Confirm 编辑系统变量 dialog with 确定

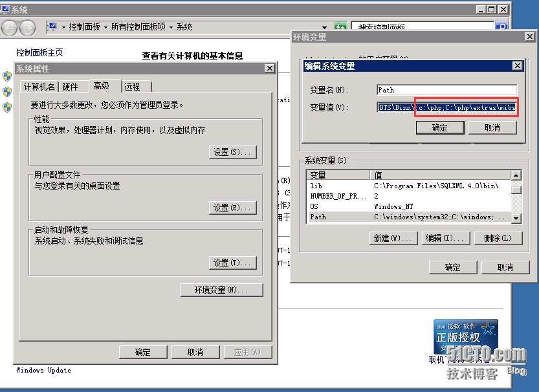[x=440, y=128]
